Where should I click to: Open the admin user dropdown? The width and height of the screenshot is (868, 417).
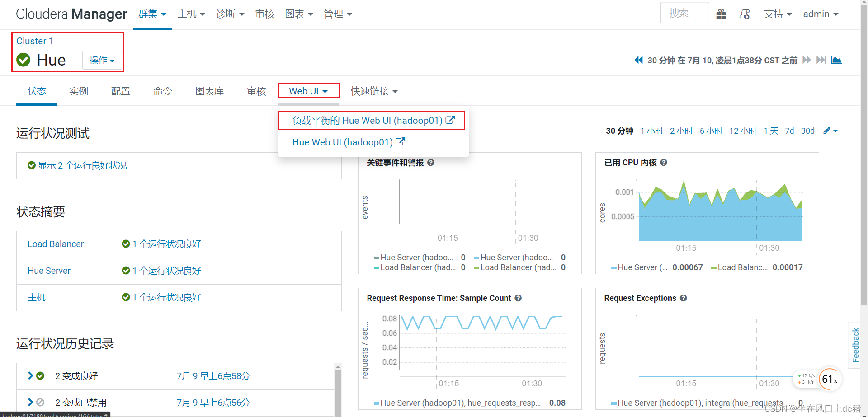click(x=821, y=14)
